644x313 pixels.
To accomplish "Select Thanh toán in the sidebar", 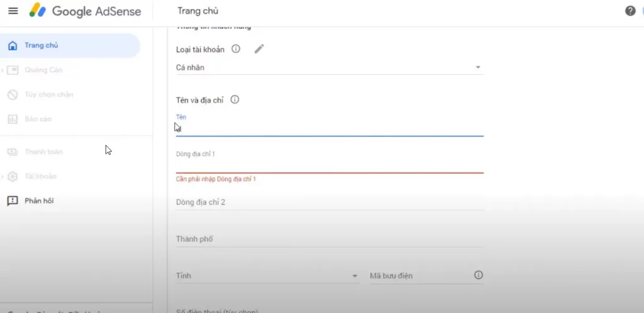I will coord(43,152).
